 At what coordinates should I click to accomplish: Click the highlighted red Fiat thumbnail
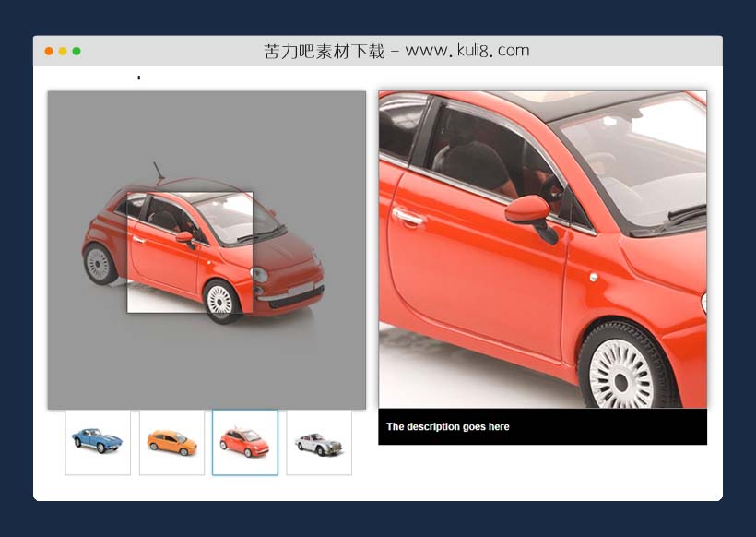[x=245, y=443]
